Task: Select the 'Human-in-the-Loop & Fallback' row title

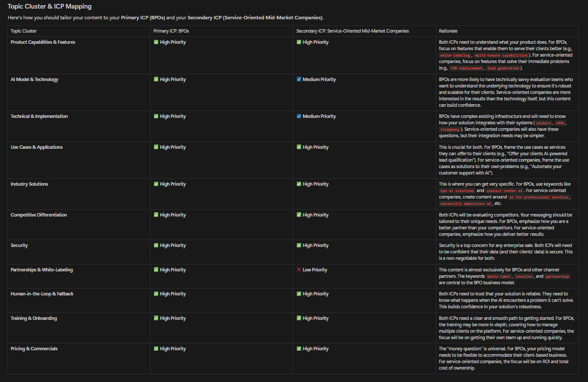Action: tap(42, 294)
